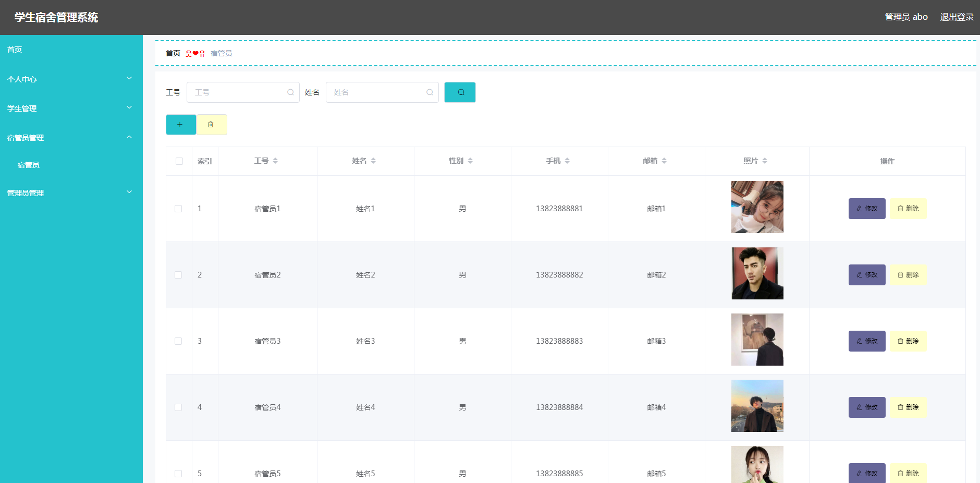Click 退出登录 in the top bar
980x483 pixels.
point(957,17)
